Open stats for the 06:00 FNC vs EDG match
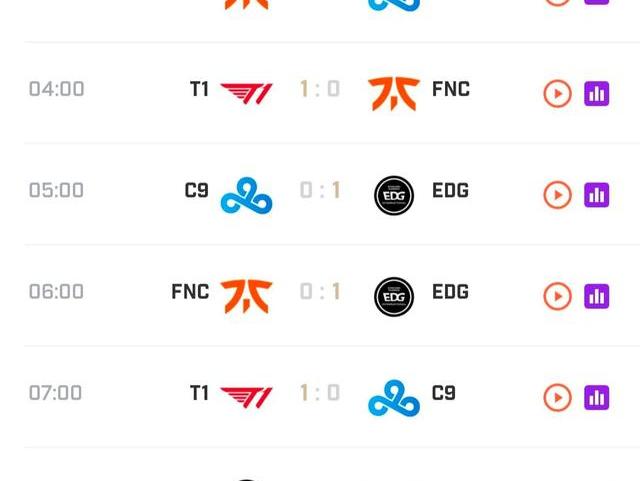Viewport: 640px width, 481px height. [x=597, y=296]
